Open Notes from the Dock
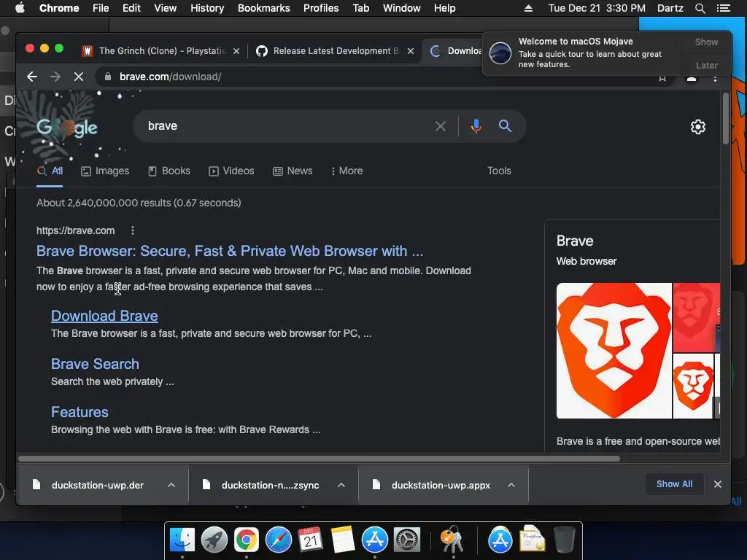 tap(343, 540)
